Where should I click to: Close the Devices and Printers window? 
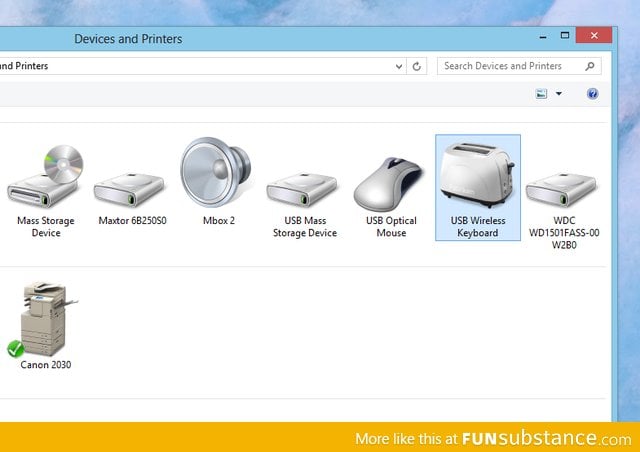594,36
